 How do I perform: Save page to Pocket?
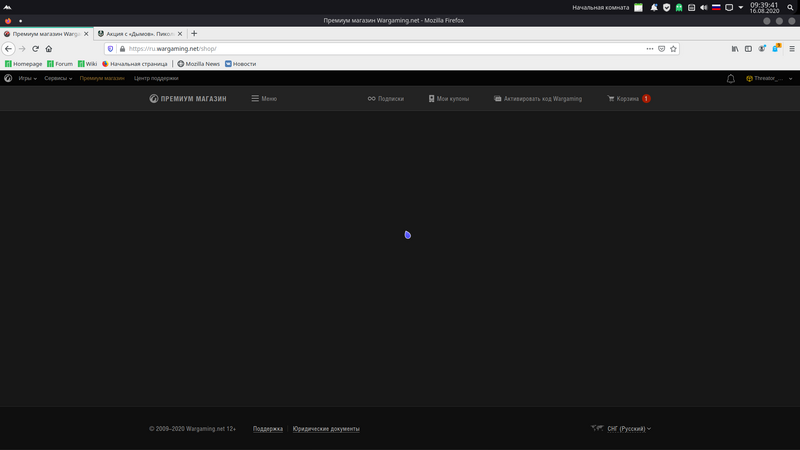(x=661, y=49)
